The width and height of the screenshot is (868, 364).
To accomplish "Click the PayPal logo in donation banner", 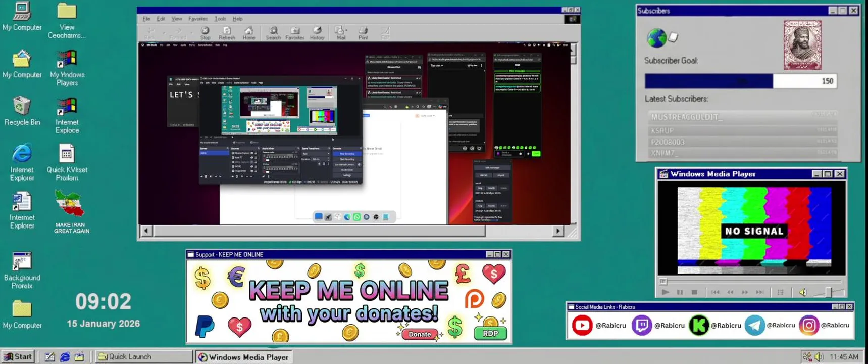I will click(205, 326).
